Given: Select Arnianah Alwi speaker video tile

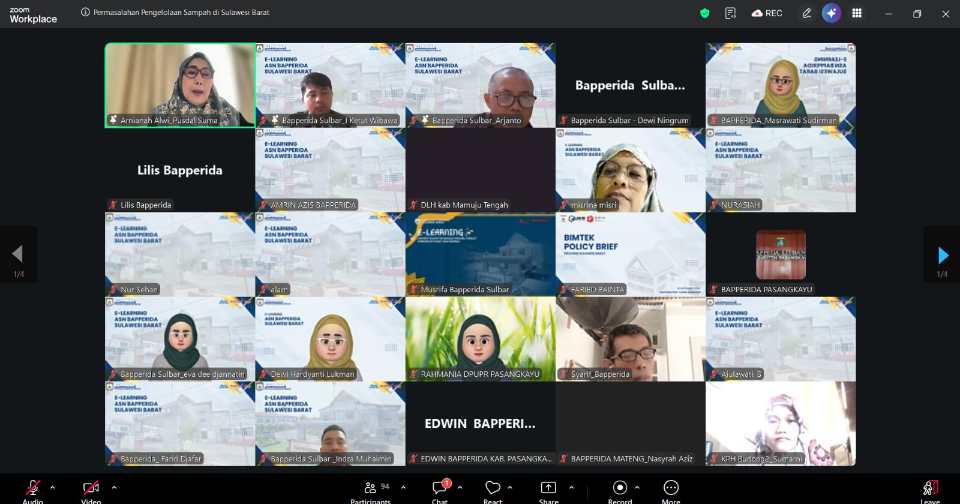Looking at the screenshot, I should tap(180, 85).
